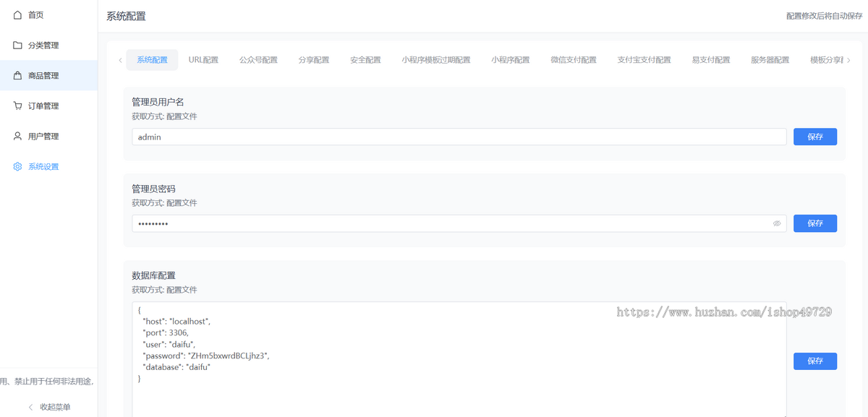Switch to the 系统配置 tab

152,60
